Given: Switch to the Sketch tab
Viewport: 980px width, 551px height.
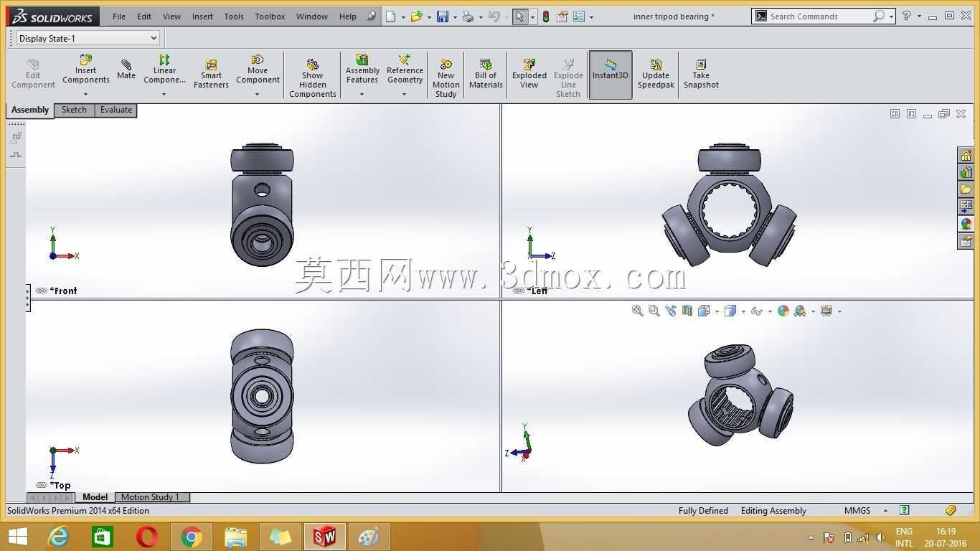Looking at the screenshot, I should click(74, 110).
